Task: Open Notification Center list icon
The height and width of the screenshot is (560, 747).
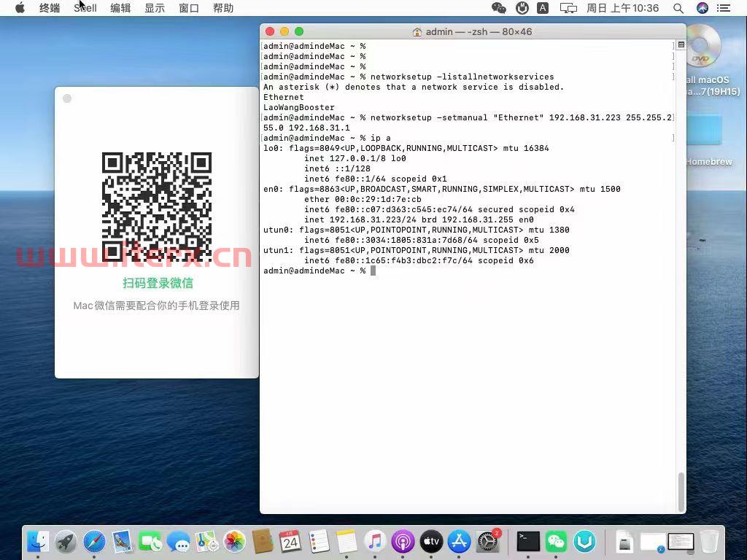Action: 724,8
